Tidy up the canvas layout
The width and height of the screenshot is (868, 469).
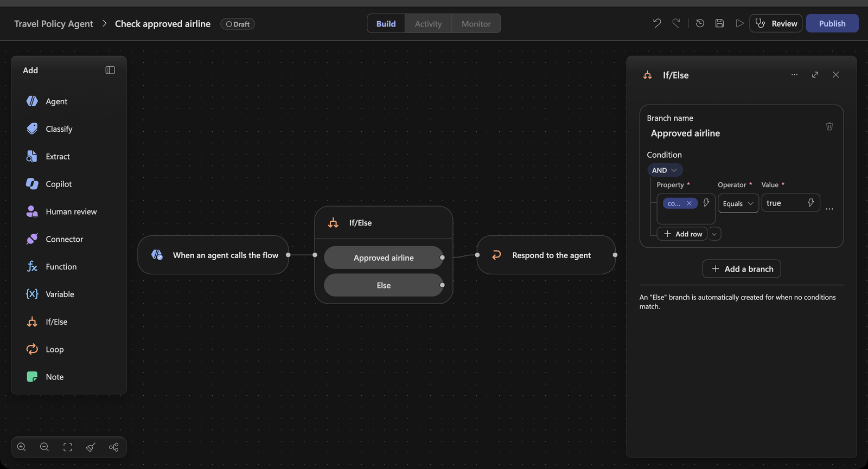[x=91, y=447]
